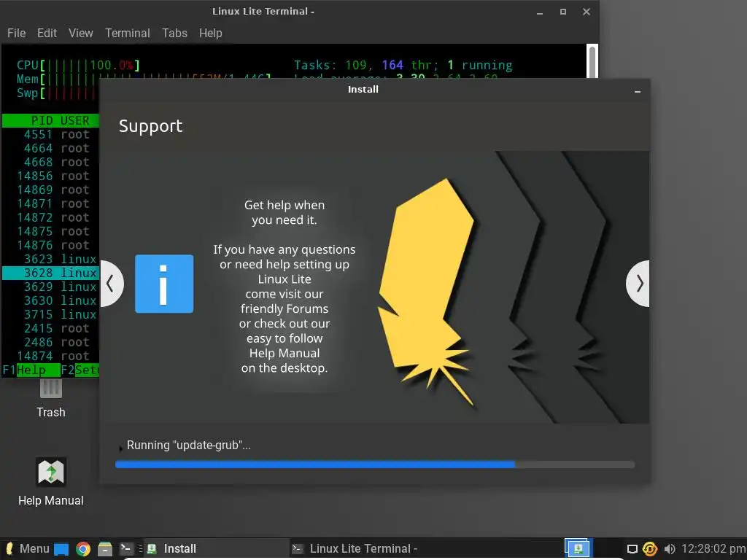Screen dimensions: 747x560
Task: Open the terminal File menu
Action: click(16, 33)
